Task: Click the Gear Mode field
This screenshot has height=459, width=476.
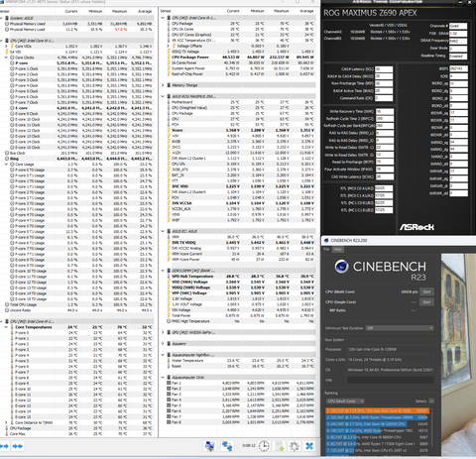Action: pos(458,49)
